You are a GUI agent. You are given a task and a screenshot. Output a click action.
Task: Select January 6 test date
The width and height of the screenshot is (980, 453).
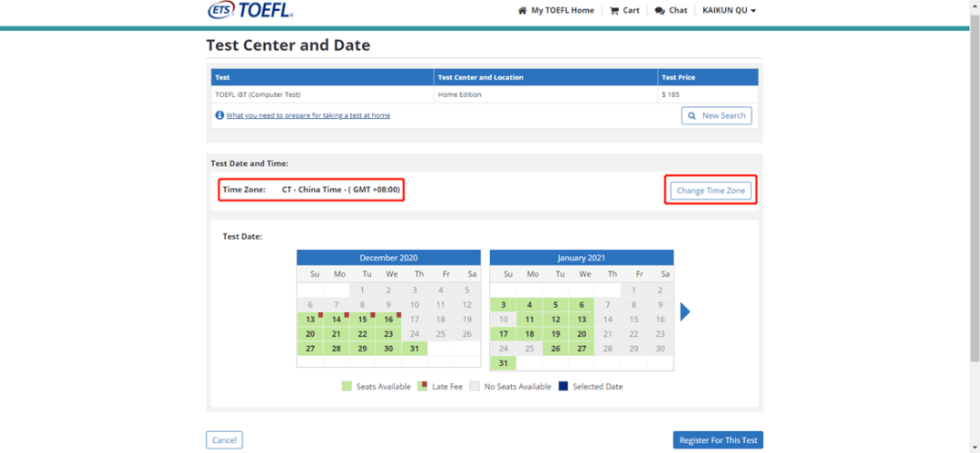[582, 305]
